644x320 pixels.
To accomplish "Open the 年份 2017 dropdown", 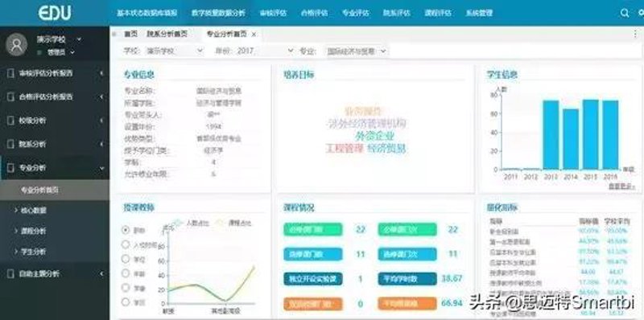I will point(265,51).
